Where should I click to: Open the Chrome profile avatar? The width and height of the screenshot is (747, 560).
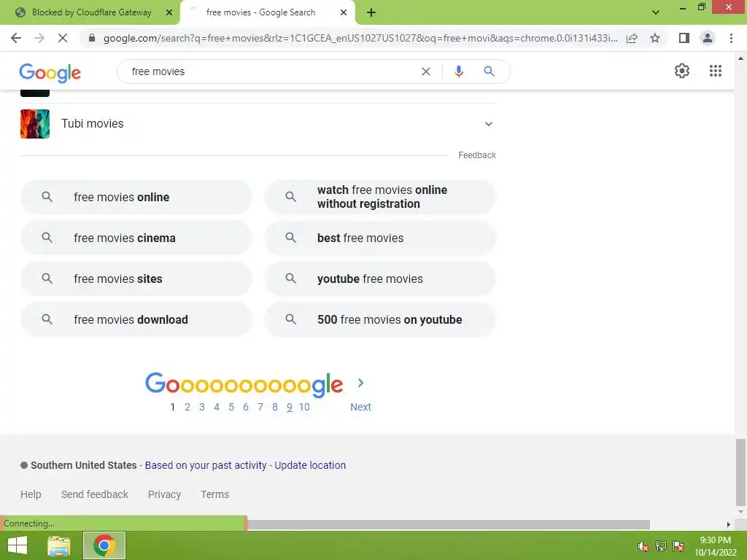708,38
